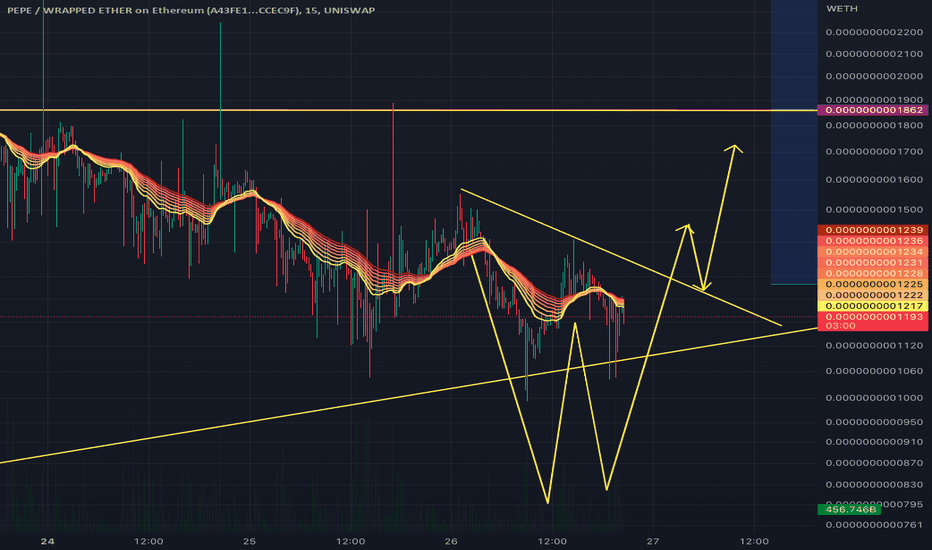932x550 pixels.
Task: Select the 0.0000000001120 price axis label
Action: 874,345
